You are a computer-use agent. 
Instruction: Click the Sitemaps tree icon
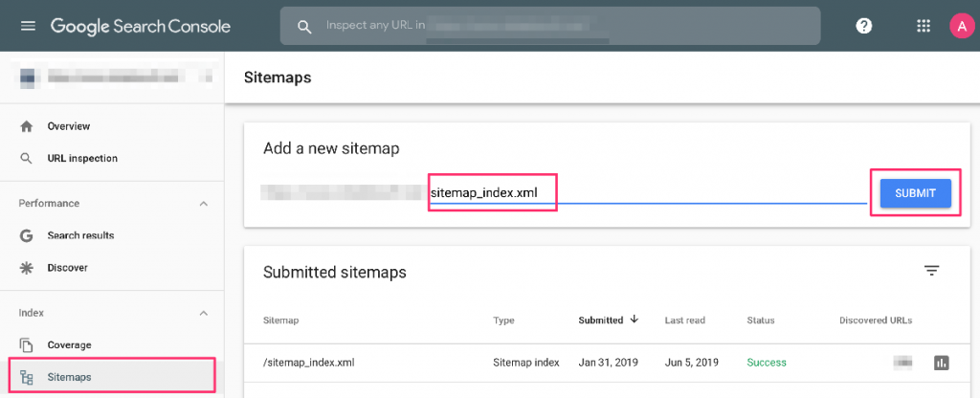26,377
